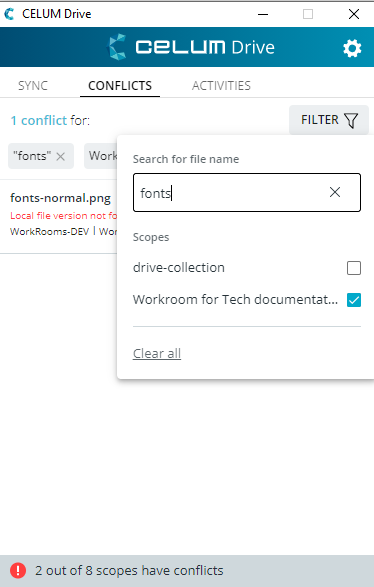This screenshot has height=587, width=374.
Task: Uncheck Workroom for Tech documentation scope
Action: tap(354, 300)
